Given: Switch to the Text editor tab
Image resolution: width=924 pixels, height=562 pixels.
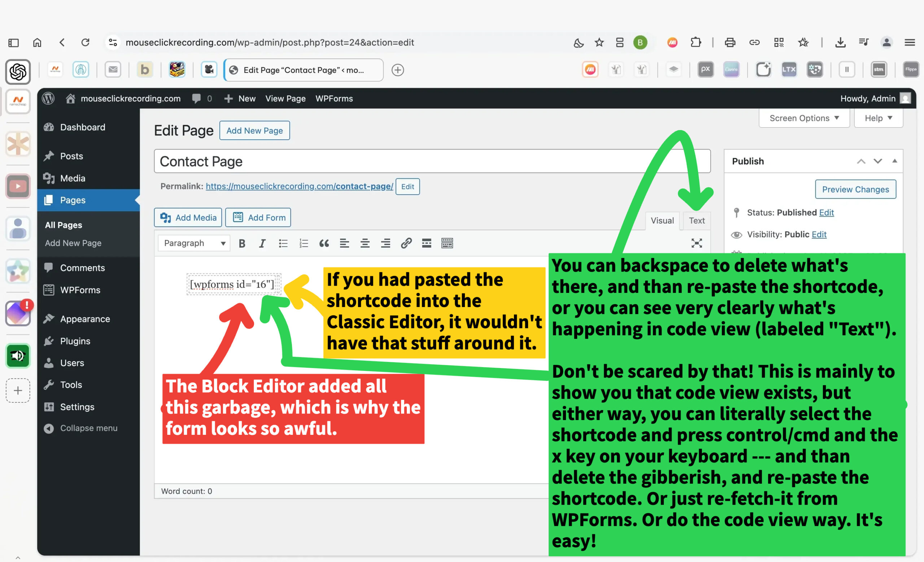Looking at the screenshot, I should click(696, 221).
